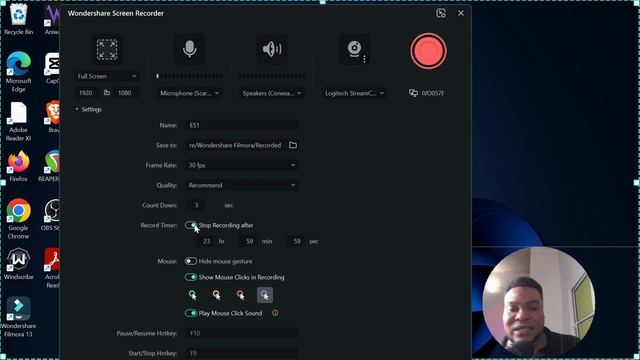
Task: Open the info icon beside Play Mouse Click Sound
Action: pyautogui.click(x=275, y=313)
